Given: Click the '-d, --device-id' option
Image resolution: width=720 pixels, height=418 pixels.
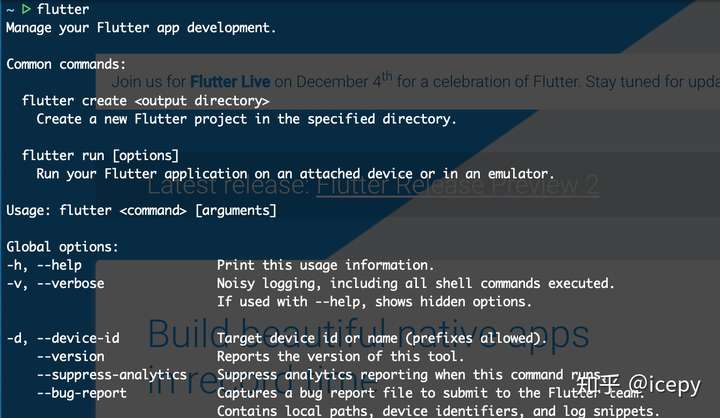Looking at the screenshot, I should coord(62,338).
